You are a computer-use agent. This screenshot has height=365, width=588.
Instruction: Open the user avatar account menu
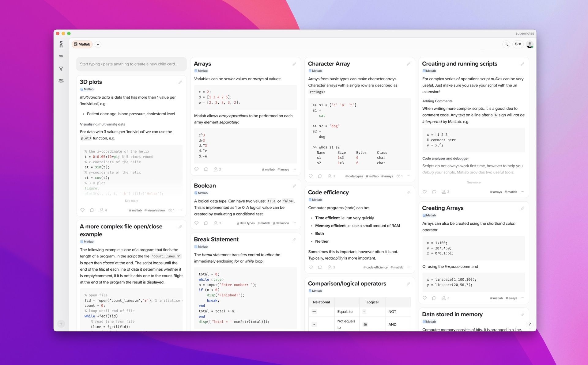530,44
